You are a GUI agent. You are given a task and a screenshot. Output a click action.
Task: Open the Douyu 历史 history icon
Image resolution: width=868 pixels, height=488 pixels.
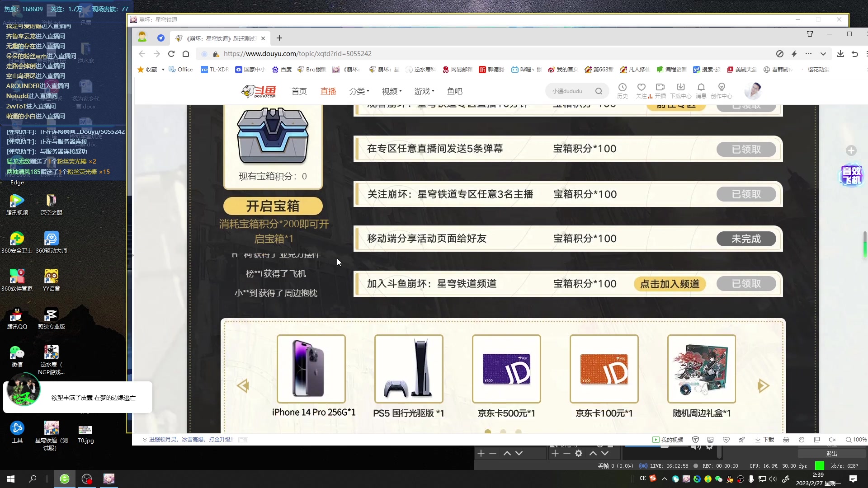click(x=623, y=90)
